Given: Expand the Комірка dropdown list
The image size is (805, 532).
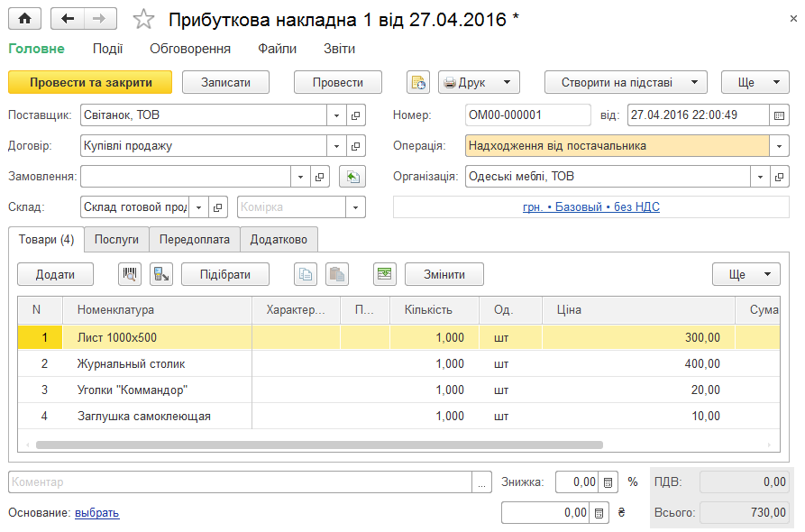Looking at the screenshot, I should point(356,207).
